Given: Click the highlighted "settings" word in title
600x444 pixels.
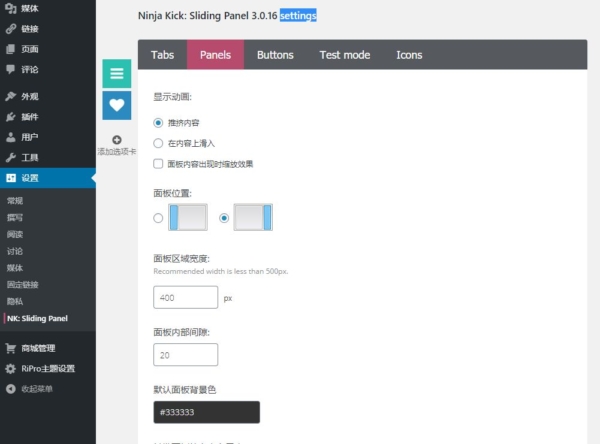Looking at the screenshot, I should (x=298, y=15).
